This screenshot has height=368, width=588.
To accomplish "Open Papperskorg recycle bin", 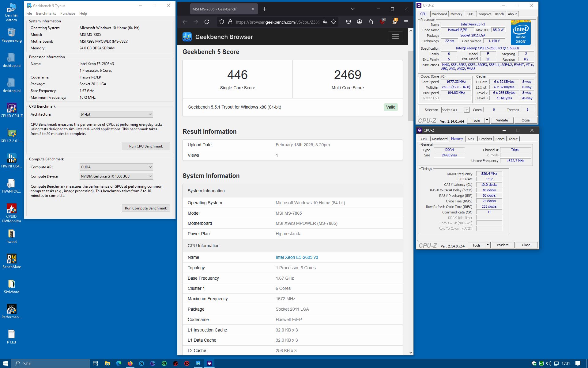I will (12, 35).
